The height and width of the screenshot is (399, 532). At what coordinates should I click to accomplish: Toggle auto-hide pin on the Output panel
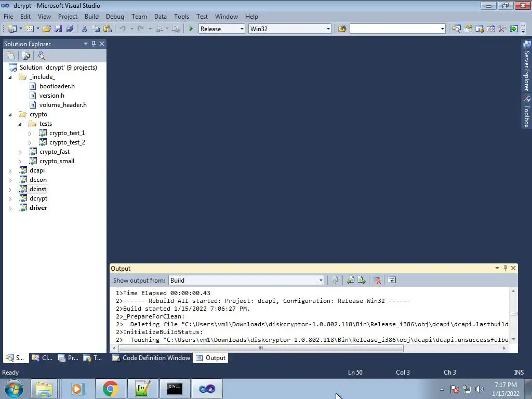(505, 268)
